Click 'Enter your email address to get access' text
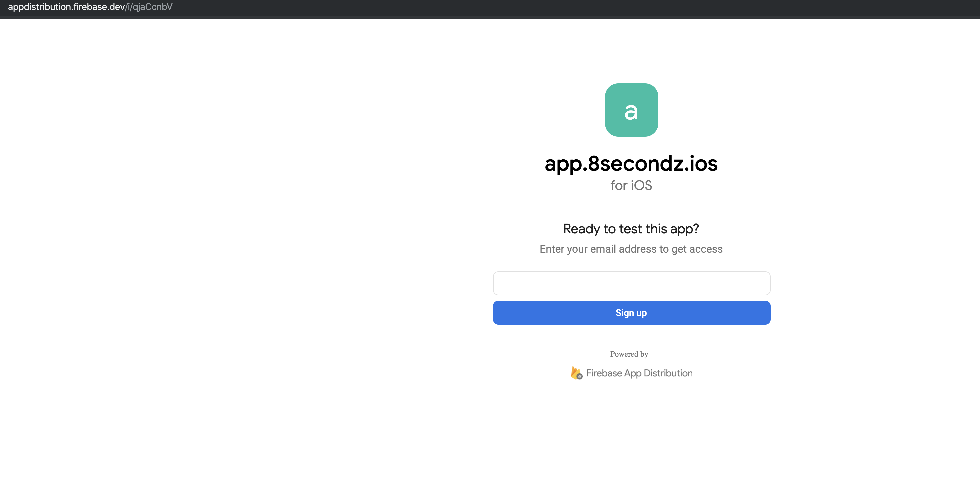Screen dimensions: 980x498 [x=631, y=249]
